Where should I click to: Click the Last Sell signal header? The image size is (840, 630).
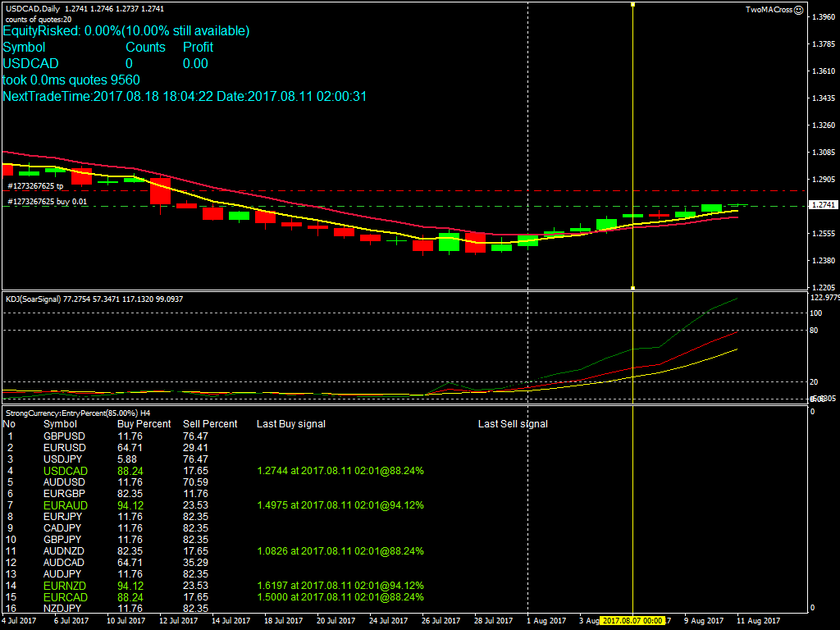coord(513,424)
